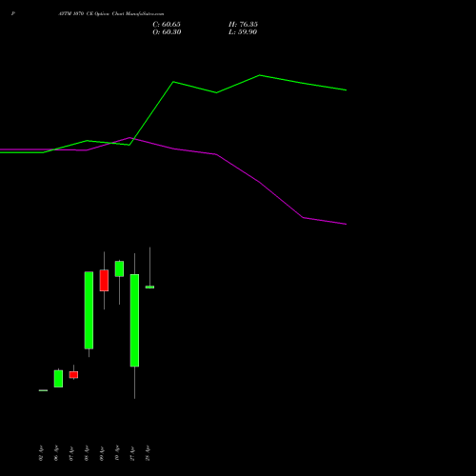Click the 28 Apr date axis label
This screenshot has height=476, width=476.
tap(148, 453)
